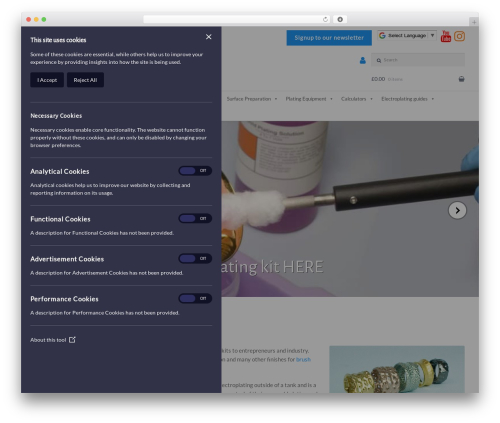Open the Electroplating guides menu
500x423 pixels.
[x=404, y=99]
